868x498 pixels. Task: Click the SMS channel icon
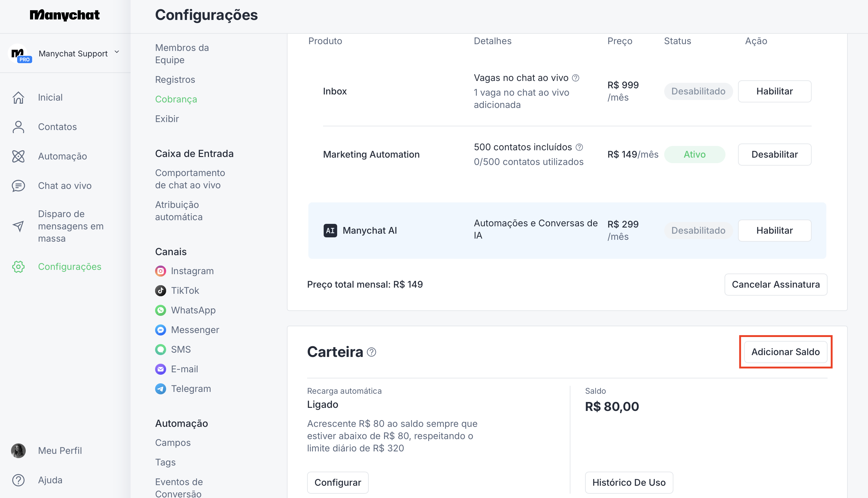(x=161, y=350)
